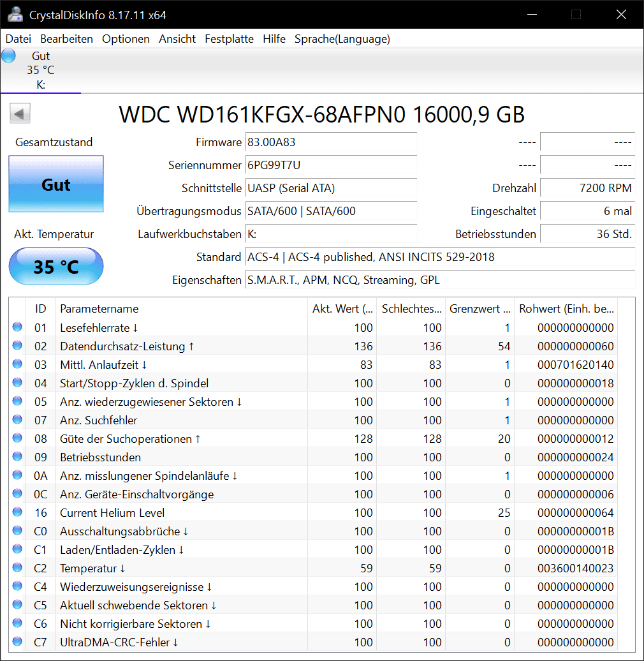Click the status orb of row C2 Temperatur

tap(17, 567)
